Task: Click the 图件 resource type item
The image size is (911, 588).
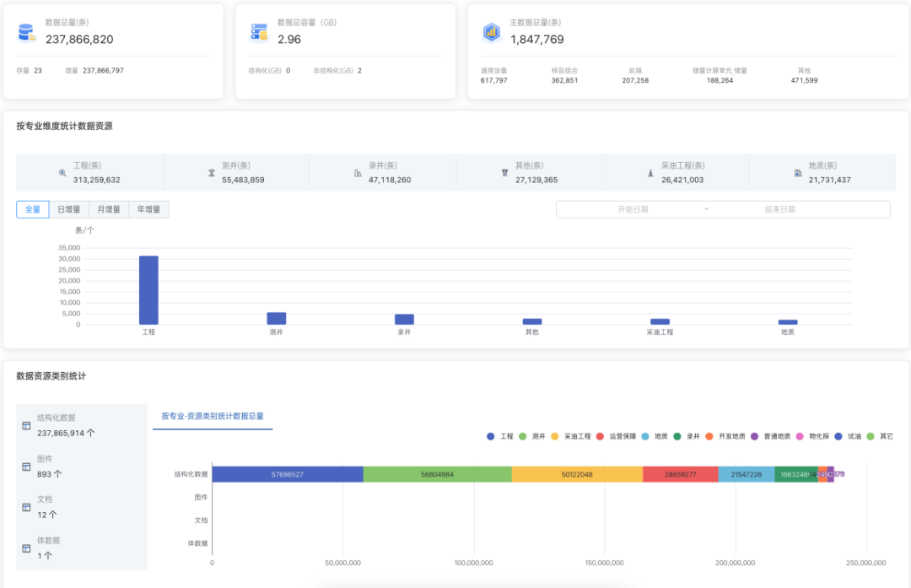Action: (45, 467)
